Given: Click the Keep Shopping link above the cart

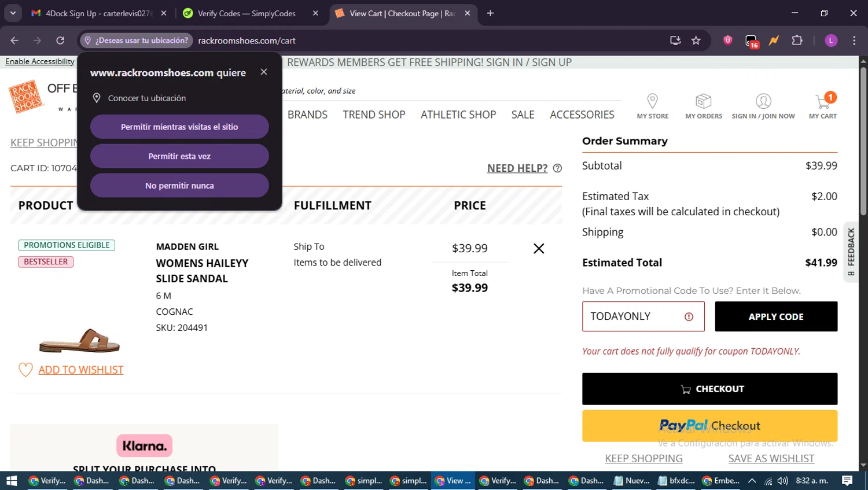Looking at the screenshot, I should [44, 143].
